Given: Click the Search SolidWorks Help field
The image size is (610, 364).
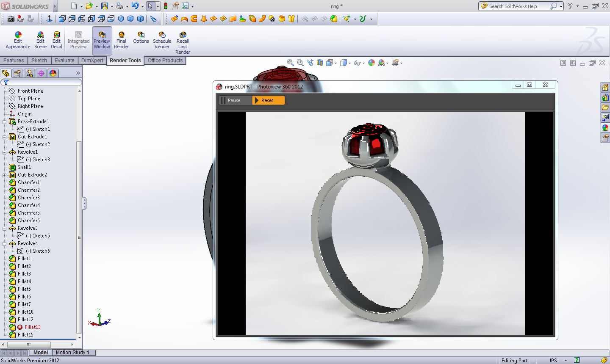Looking at the screenshot, I should coord(519,6).
